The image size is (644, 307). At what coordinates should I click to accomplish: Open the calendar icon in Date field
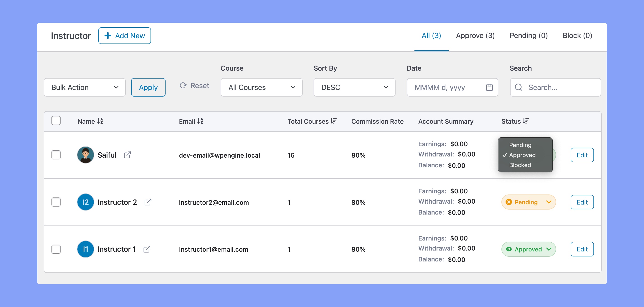[489, 87]
